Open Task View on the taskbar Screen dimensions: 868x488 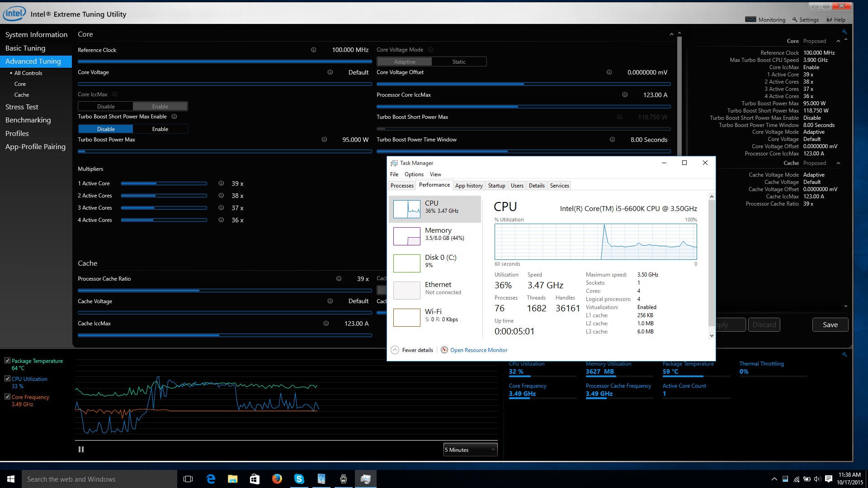(188, 479)
